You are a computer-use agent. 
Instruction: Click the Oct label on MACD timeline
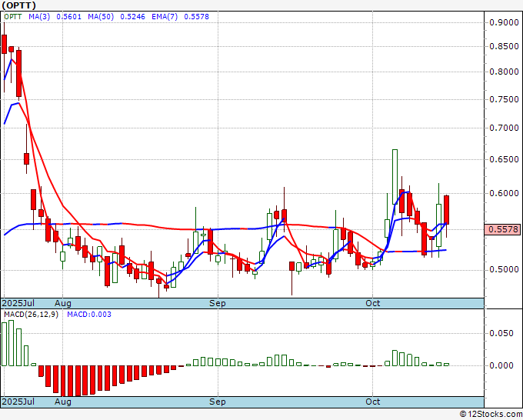click(372, 402)
